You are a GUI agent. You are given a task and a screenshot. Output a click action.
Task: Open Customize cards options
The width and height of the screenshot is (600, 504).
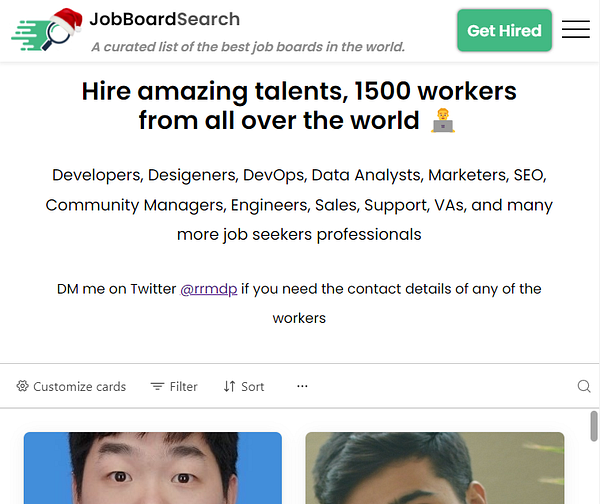point(71,387)
